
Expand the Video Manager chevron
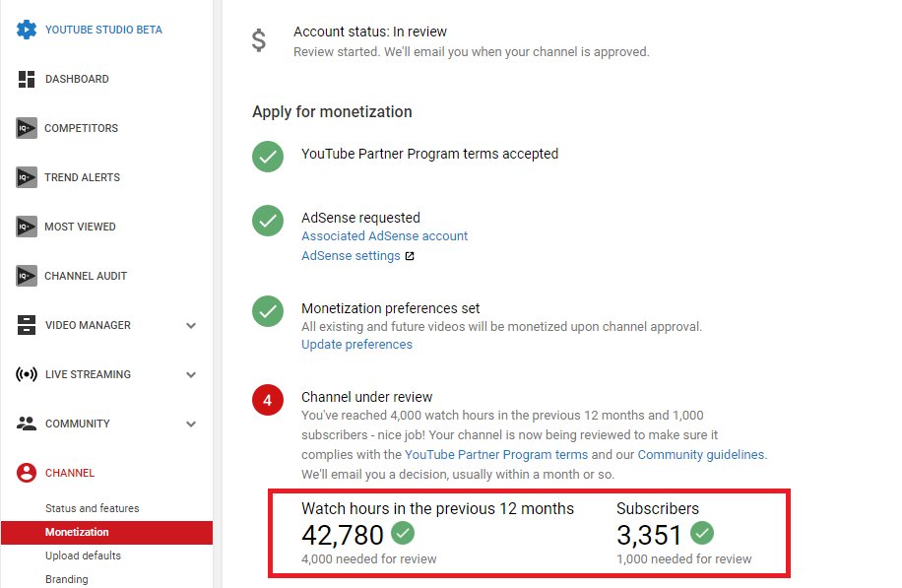(x=191, y=326)
